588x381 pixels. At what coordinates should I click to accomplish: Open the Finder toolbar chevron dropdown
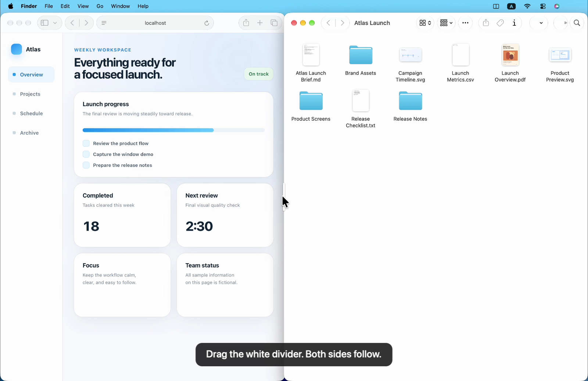click(541, 23)
